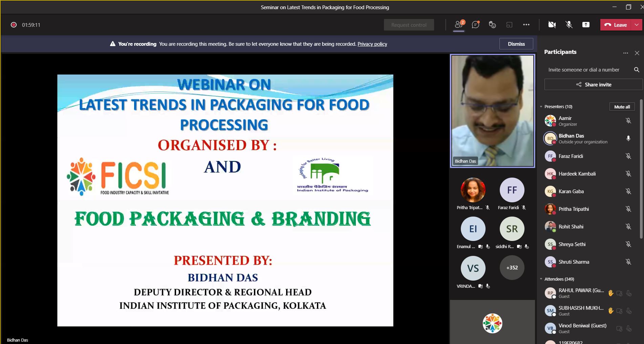Click the camera-off icon beside RAHUL PAWAR
The image size is (644, 344).
click(620, 293)
